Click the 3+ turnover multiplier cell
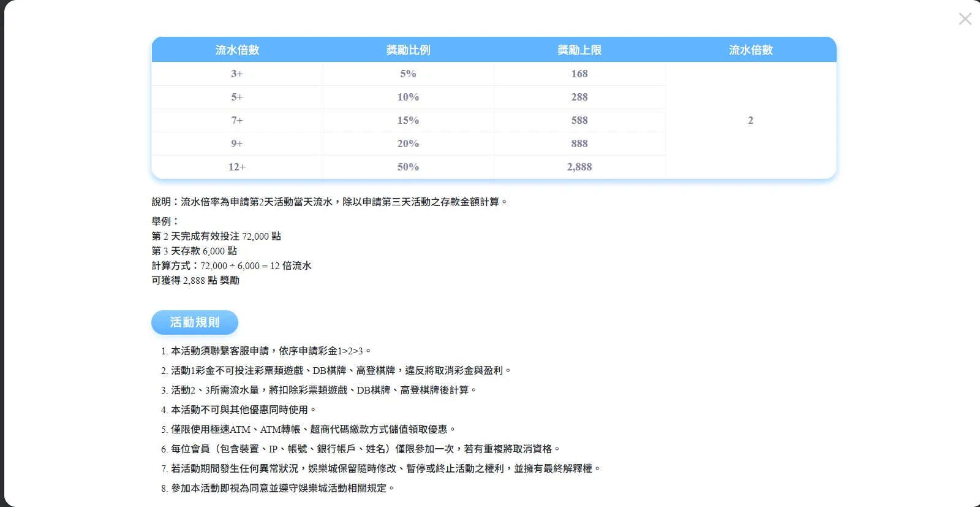 click(x=237, y=74)
